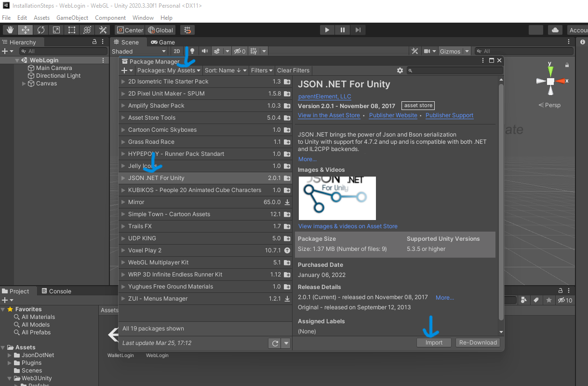Select the Transform tool
Image resolution: width=588 pixels, height=386 pixels.
pyautogui.click(x=87, y=30)
